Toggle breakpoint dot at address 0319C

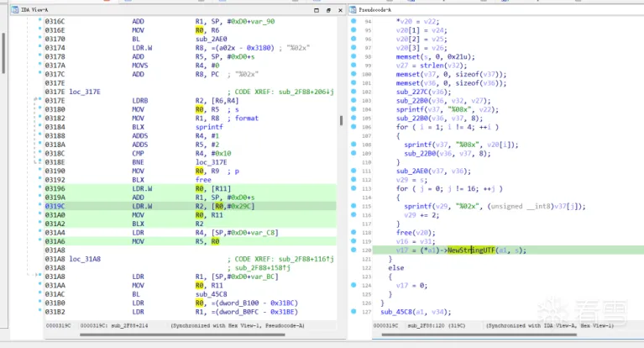[39, 204]
